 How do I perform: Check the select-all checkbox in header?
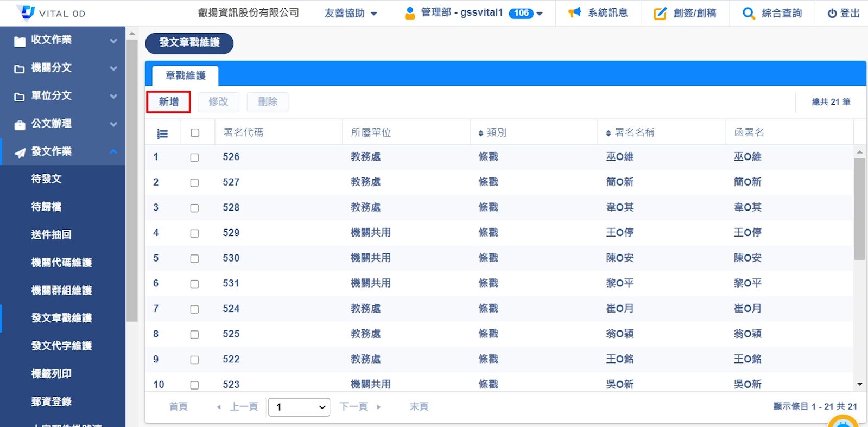tap(195, 133)
